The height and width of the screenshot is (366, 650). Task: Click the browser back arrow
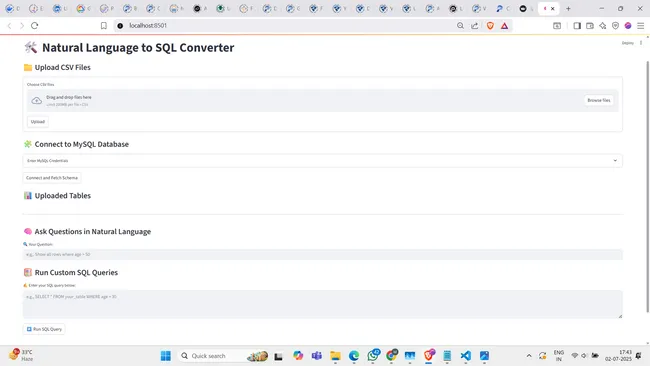click(9, 26)
